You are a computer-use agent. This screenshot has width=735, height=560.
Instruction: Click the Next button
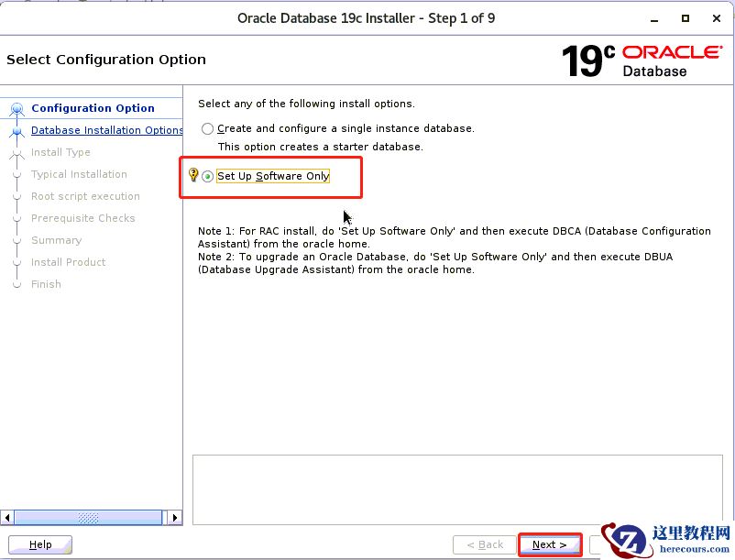point(550,544)
